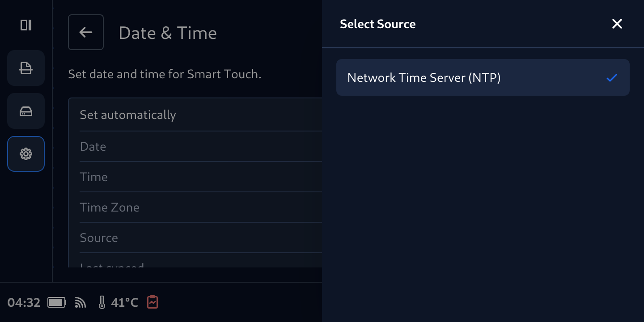Open the Time setting row
Screen dimensions: 644x322
pos(201,177)
